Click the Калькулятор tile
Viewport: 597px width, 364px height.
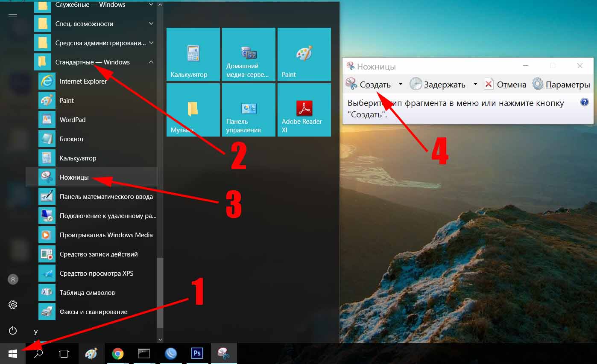tap(193, 54)
